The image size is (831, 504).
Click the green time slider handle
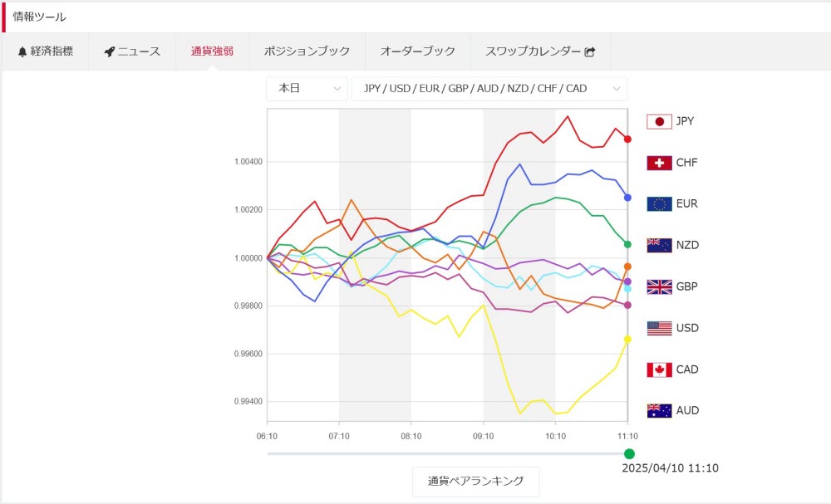[x=629, y=453]
